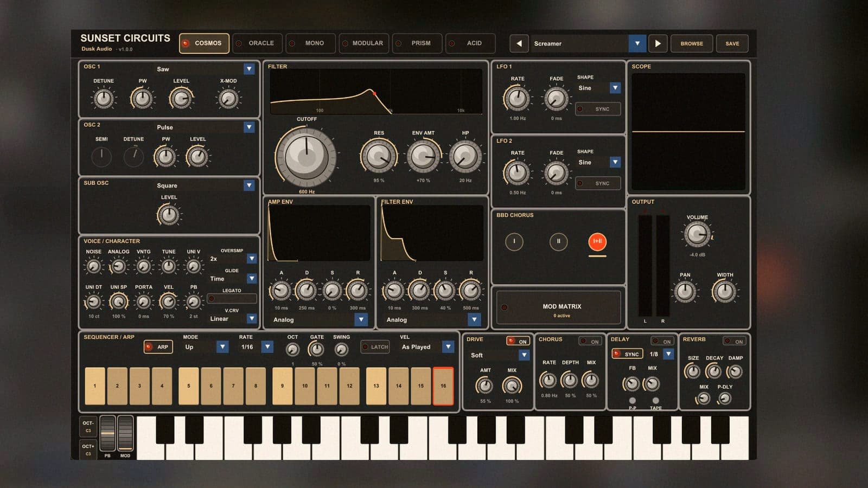The width and height of the screenshot is (868, 488).
Task: Click the MOD wheel
Action: 125,433
